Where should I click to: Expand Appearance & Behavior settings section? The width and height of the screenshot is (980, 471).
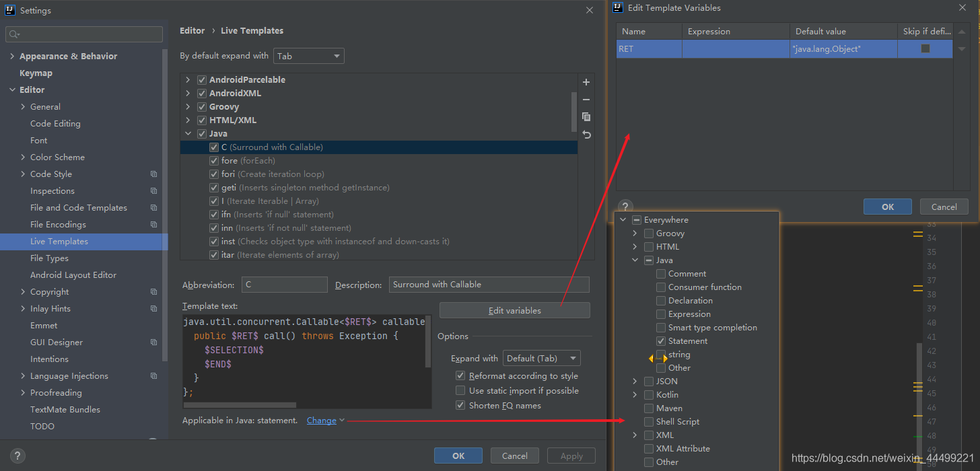pyautogui.click(x=12, y=57)
